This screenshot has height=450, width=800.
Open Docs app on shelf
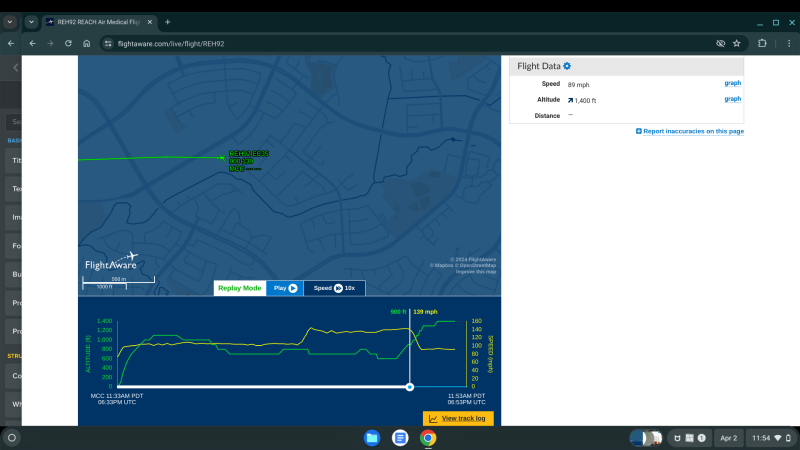click(400, 438)
